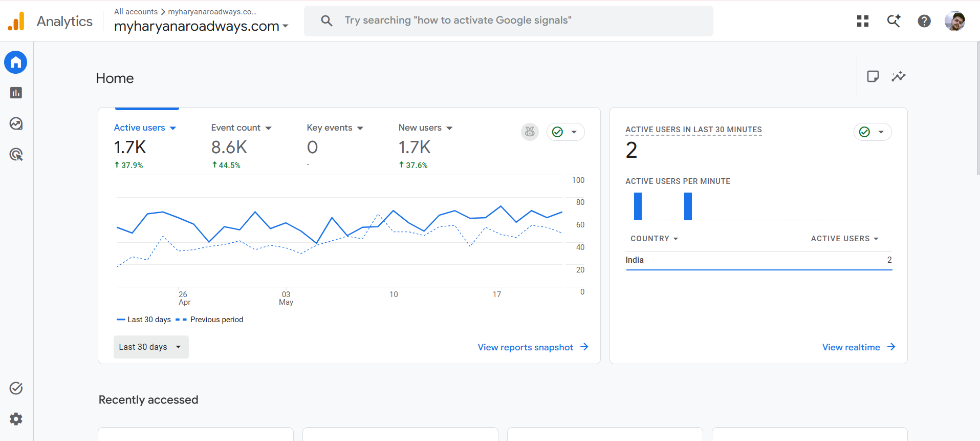980x441 pixels.
Task: Click the Google Analytics logo
Action: 16,21
